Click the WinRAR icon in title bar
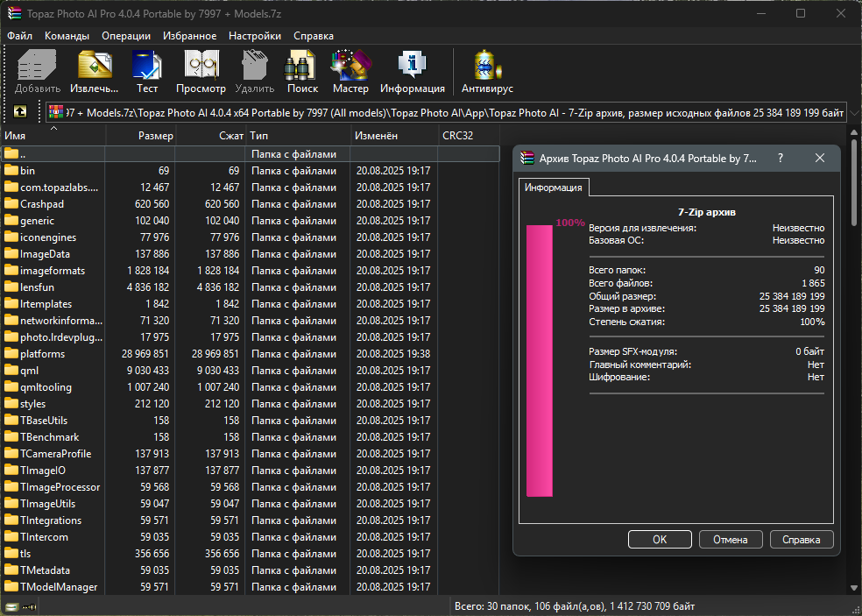Viewport: 862px width, 616px height. pos(14,14)
